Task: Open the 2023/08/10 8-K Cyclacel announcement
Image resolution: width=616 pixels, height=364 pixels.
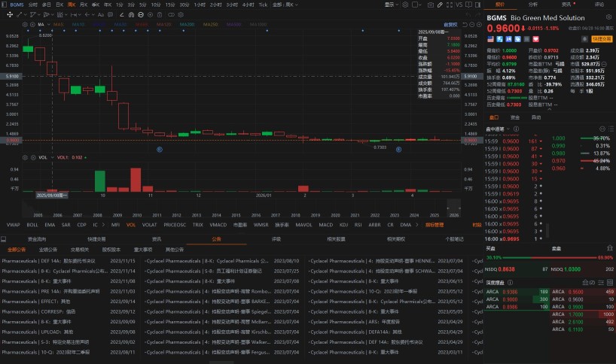Action: click(222, 261)
